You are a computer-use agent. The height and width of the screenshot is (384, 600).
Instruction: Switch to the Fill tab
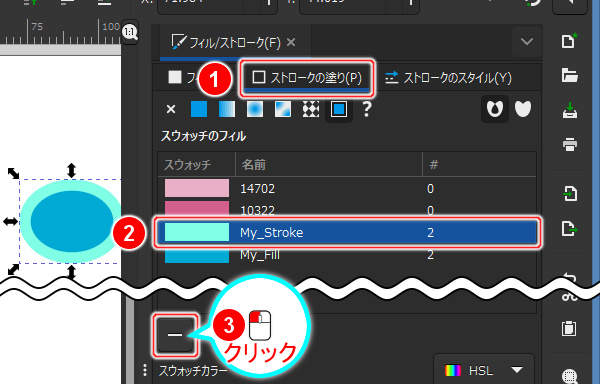point(183,78)
